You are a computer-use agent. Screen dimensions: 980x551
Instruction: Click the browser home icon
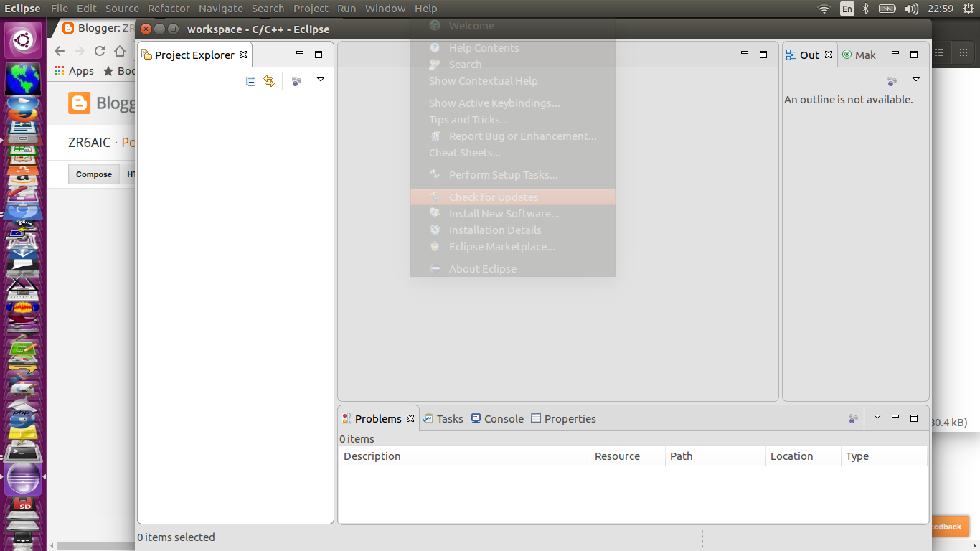pos(120,51)
